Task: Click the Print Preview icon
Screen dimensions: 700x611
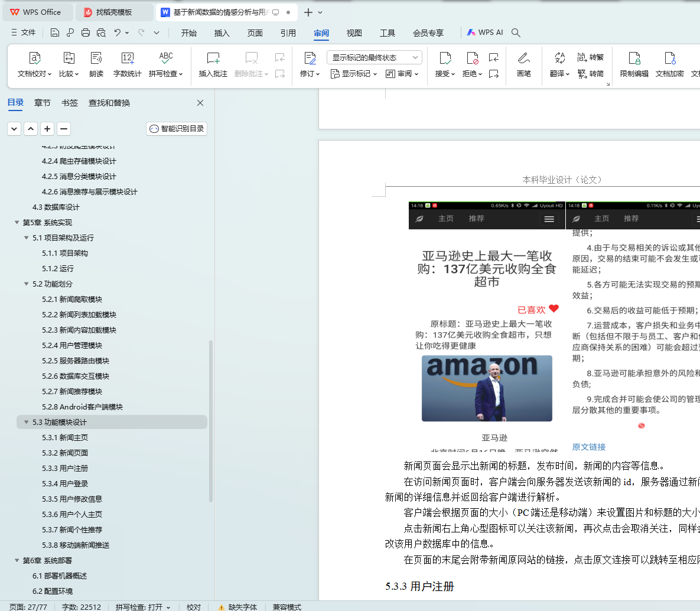Action: click(102, 32)
